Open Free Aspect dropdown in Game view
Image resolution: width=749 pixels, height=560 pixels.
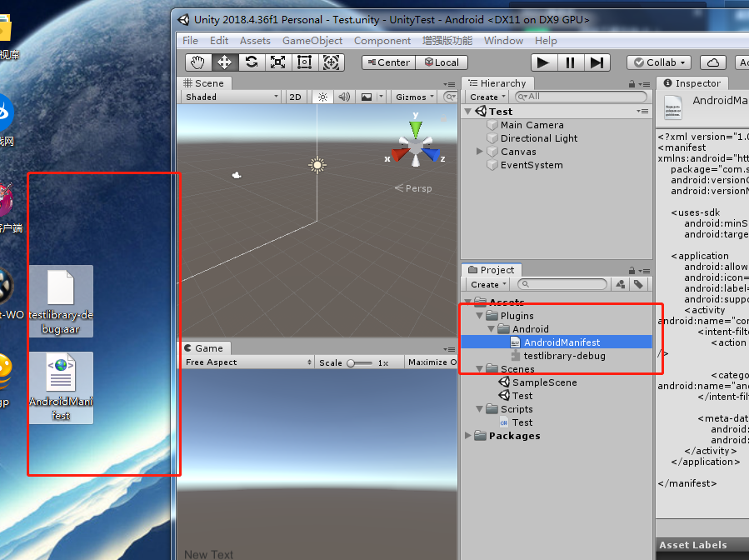tap(248, 362)
